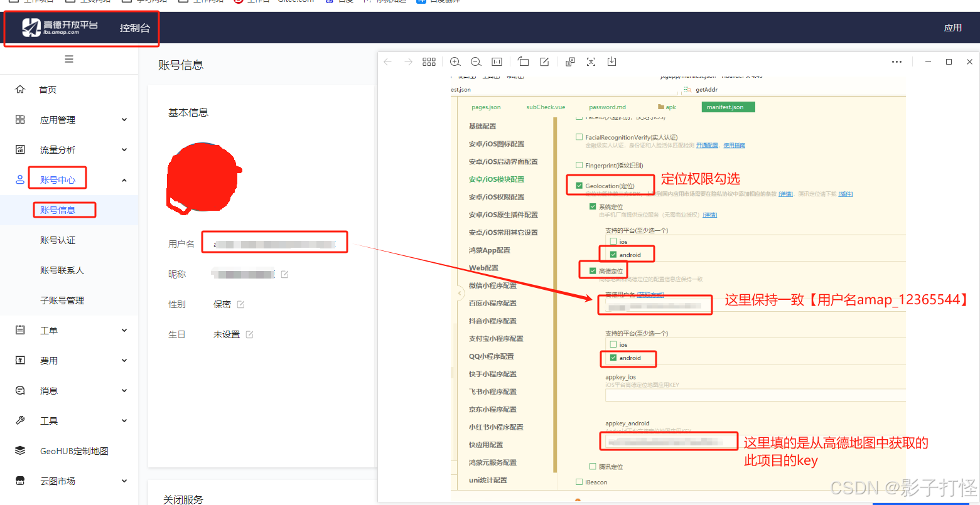Switch to subCheck.vue editor tab
The image size is (980, 505).
pos(546,107)
